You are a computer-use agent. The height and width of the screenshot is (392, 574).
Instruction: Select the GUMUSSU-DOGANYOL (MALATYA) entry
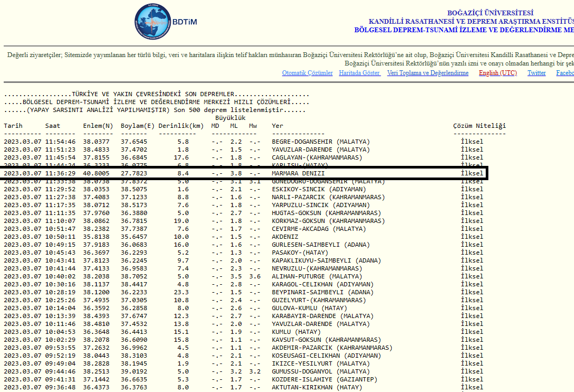pos(320,371)
